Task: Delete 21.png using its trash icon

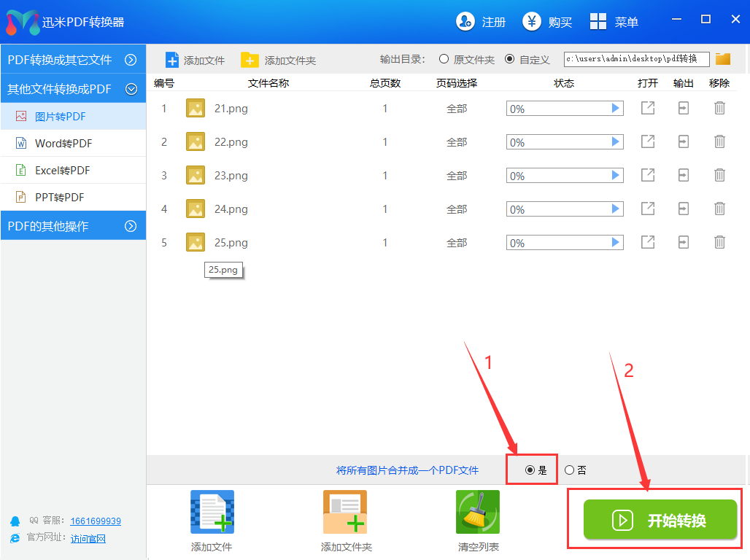Action: tap(719, 109)
